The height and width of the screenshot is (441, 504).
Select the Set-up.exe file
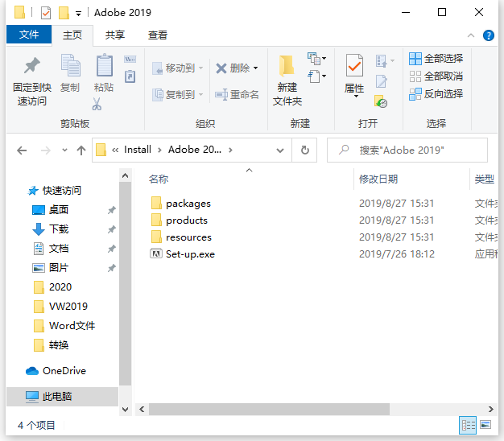(x=182, y=254)
